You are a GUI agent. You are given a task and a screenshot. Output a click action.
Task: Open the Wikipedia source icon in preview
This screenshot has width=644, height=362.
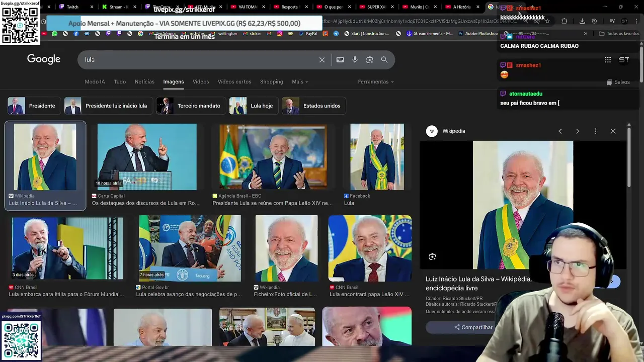coord(432,131)
